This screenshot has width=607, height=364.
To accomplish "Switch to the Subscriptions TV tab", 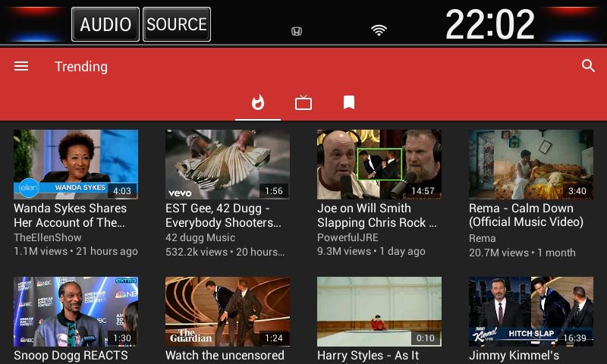I will (x=303, y=103).
